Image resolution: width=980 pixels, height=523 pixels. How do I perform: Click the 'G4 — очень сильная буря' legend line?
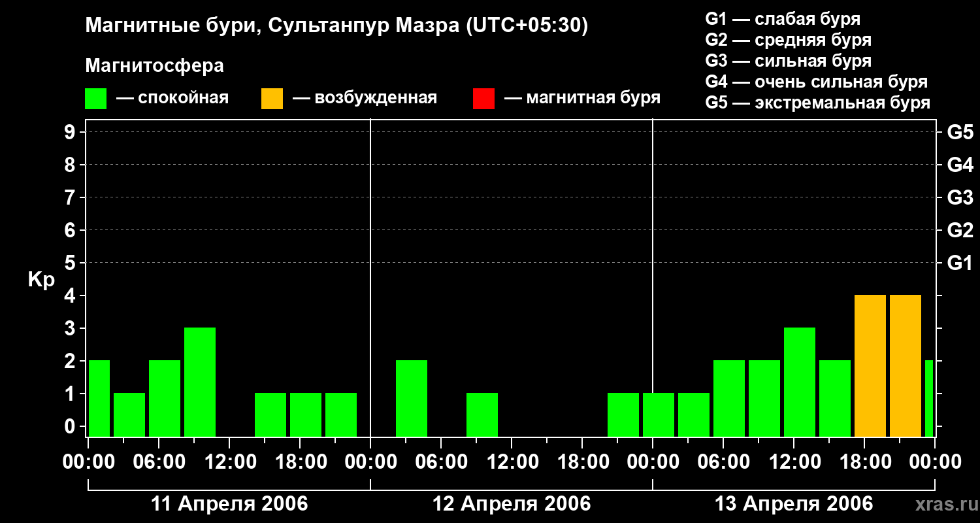pos(816,82)
